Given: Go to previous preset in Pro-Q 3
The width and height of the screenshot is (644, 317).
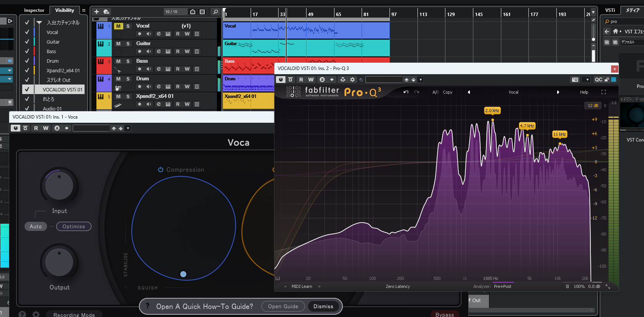Looking at the screenshot, I should coord(469,92).
